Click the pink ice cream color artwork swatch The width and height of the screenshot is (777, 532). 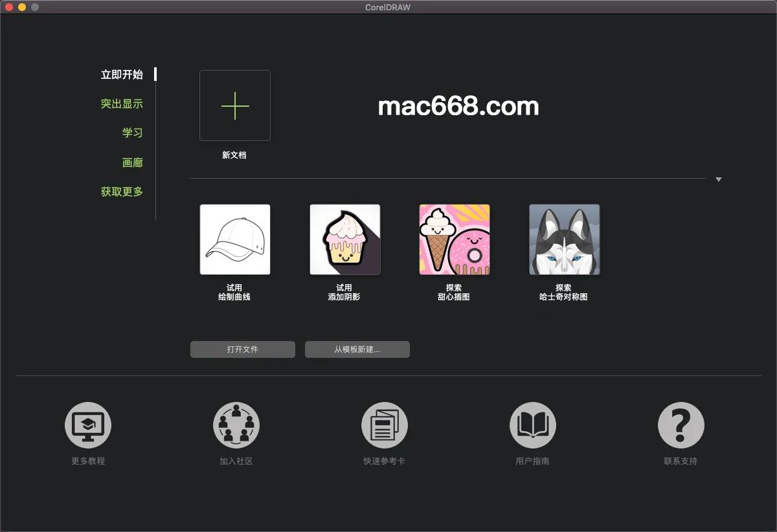pyautogui.click(x=454, y=239)
